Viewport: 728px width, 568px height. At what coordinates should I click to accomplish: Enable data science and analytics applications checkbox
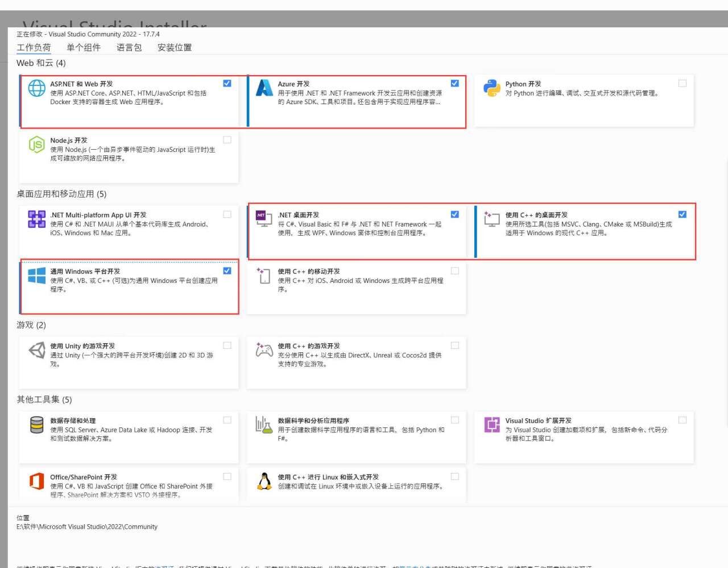click(454, 420)
